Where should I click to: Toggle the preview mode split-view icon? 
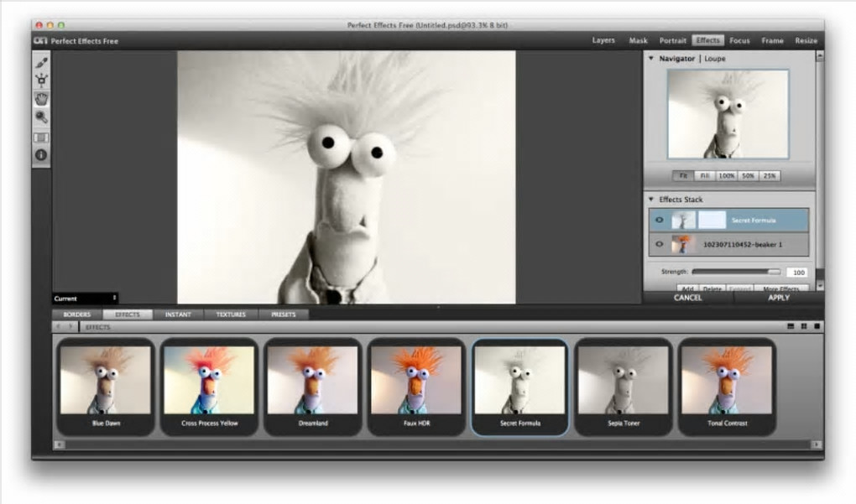41,138
